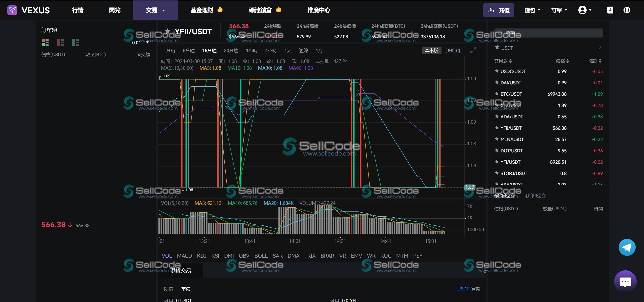
Task: Click the pair search field
Action: [x=548, y=33]
